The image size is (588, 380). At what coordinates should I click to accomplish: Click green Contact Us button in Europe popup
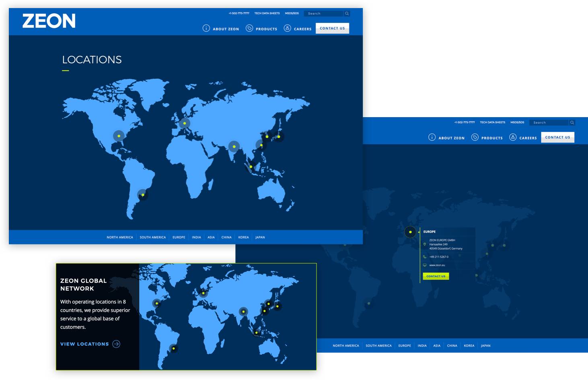(x=436, y=276)
